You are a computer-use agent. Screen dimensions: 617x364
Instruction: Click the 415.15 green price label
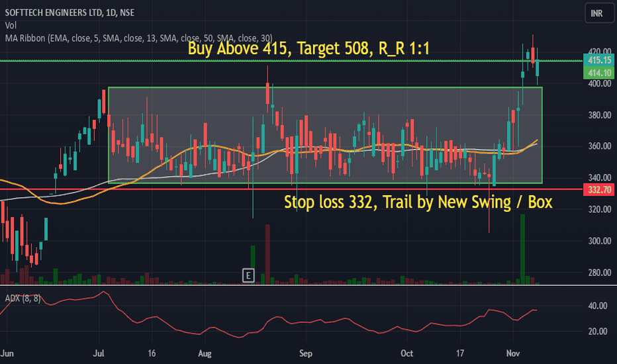click(x=598, y=60)
